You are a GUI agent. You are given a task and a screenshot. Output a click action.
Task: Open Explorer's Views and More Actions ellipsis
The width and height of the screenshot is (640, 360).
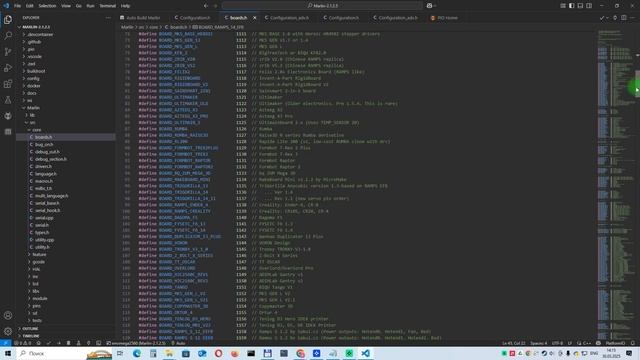tap(108, 18)
